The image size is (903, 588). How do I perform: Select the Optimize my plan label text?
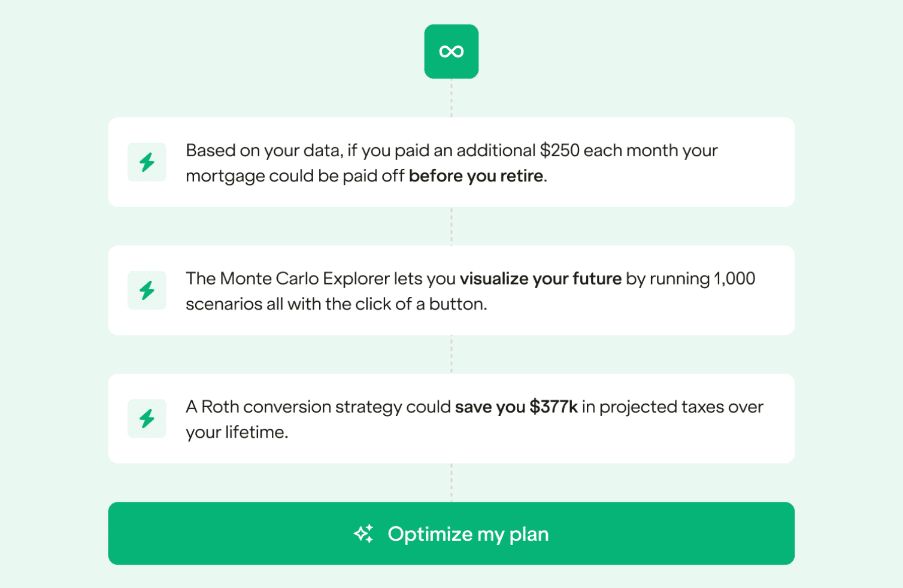point(468,533)
